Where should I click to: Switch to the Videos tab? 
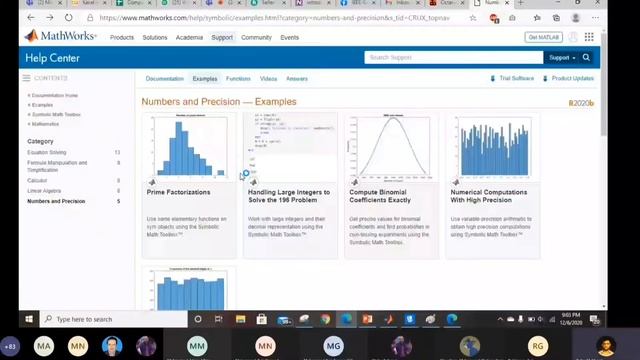click(268, 78)
